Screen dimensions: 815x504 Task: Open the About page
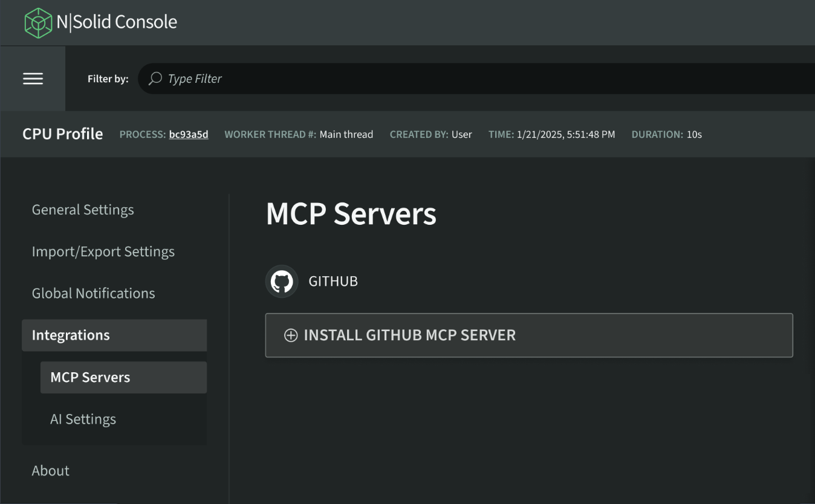click(x=50, y=470)
